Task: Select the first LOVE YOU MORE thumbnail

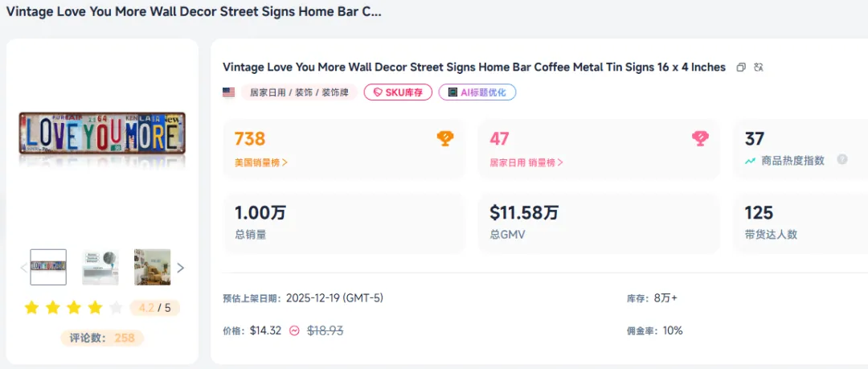Action: (48, 267)
